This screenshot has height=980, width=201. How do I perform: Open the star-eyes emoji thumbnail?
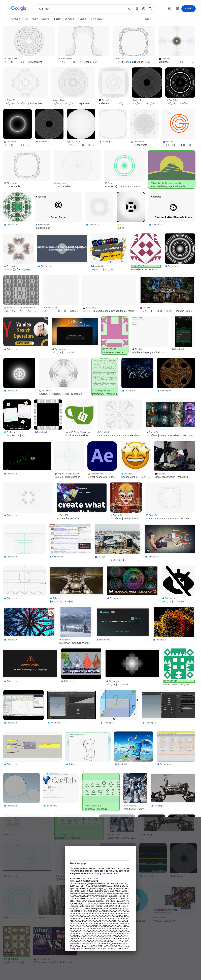tap(136, 456)
